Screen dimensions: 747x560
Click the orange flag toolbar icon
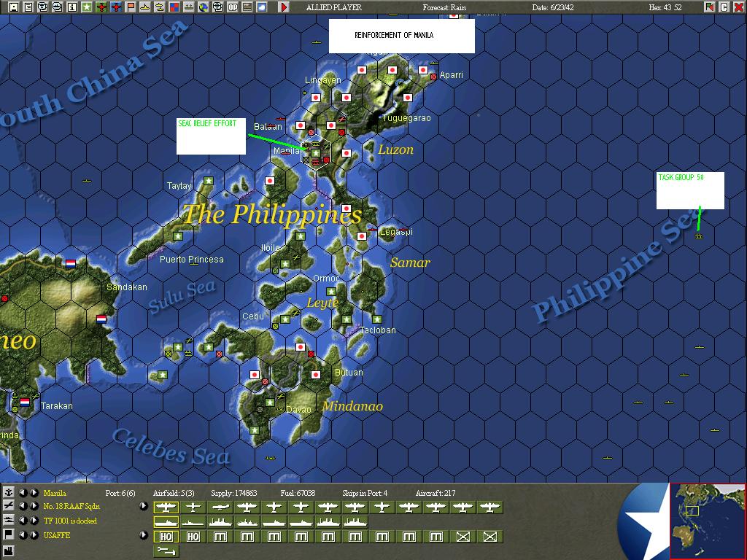(x=130, y=7)
